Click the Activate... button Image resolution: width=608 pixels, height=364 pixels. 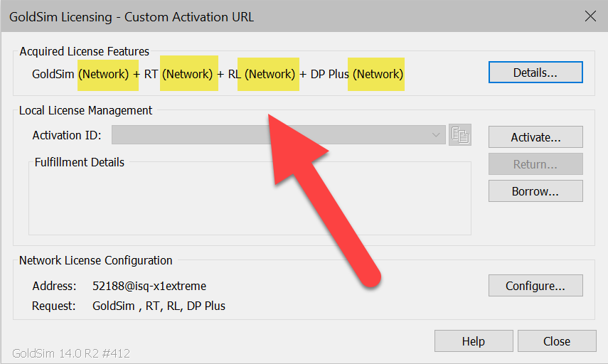click(x=535, y=136)
